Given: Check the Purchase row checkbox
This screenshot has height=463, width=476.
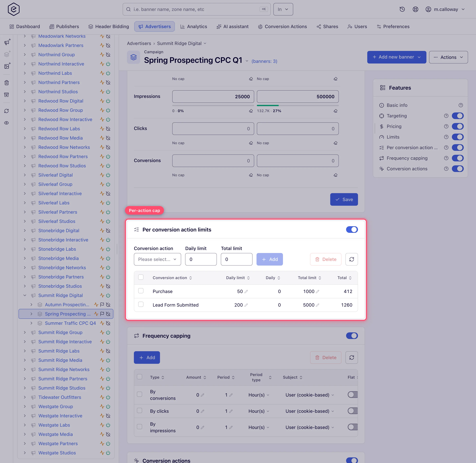Looking at the screenshot, I should [141, 291].
